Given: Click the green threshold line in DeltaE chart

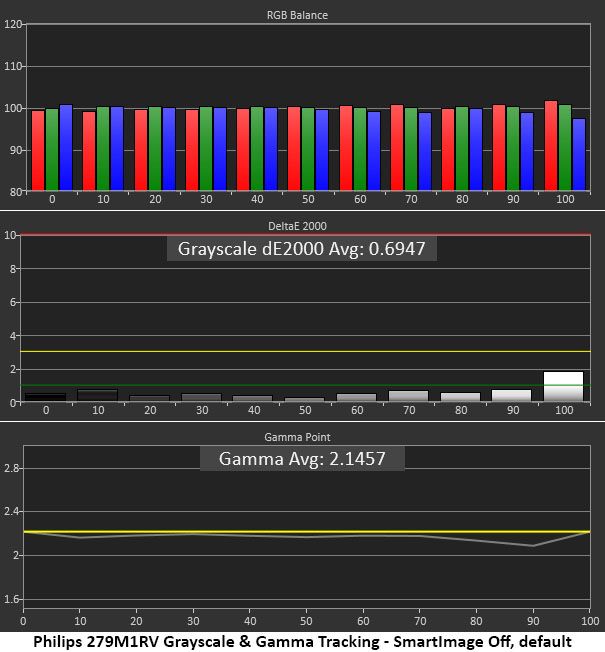Looking at the screenshot, I should click(305, 385).
